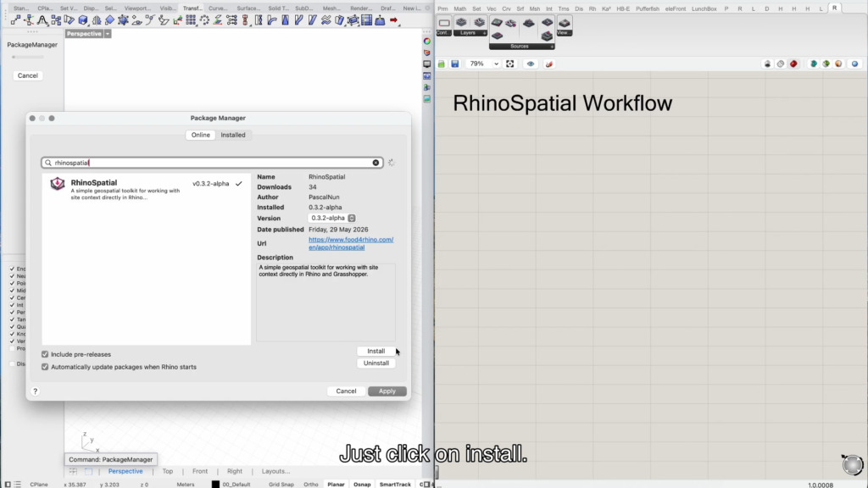Toggle Grasshopper preview eye icon
This screenshot has height=488, width=868.
[531, 64]
